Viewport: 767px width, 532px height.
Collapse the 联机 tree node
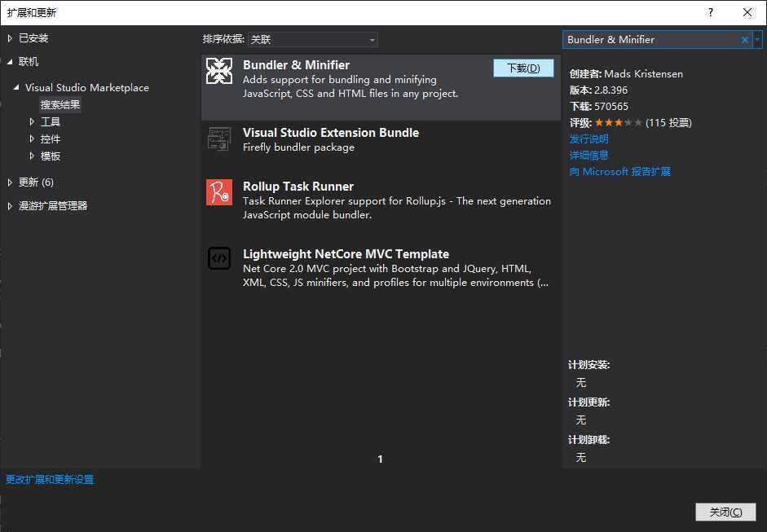click(10, 62)
